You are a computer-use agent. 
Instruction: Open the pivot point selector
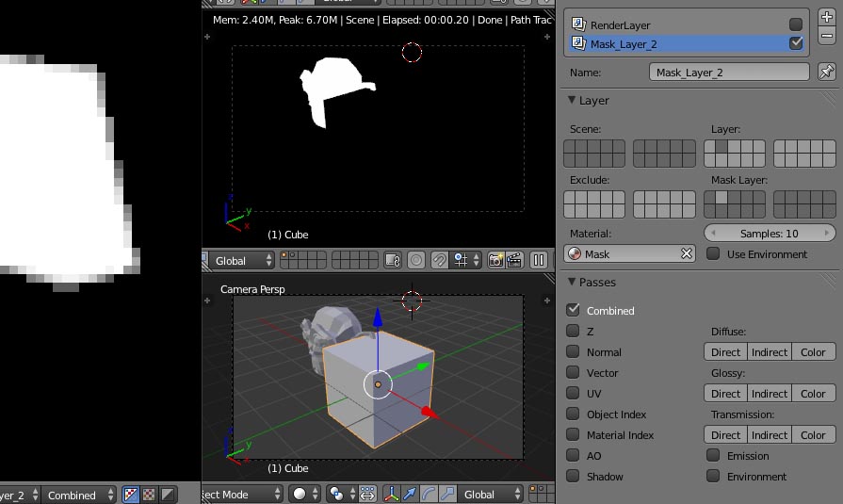click(341, 494)
